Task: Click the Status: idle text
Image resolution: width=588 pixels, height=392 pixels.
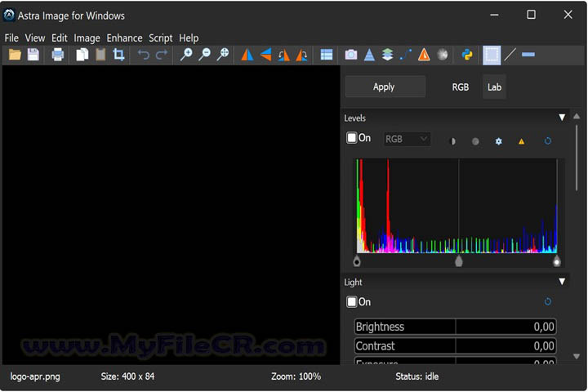Action: coord(417,376)
